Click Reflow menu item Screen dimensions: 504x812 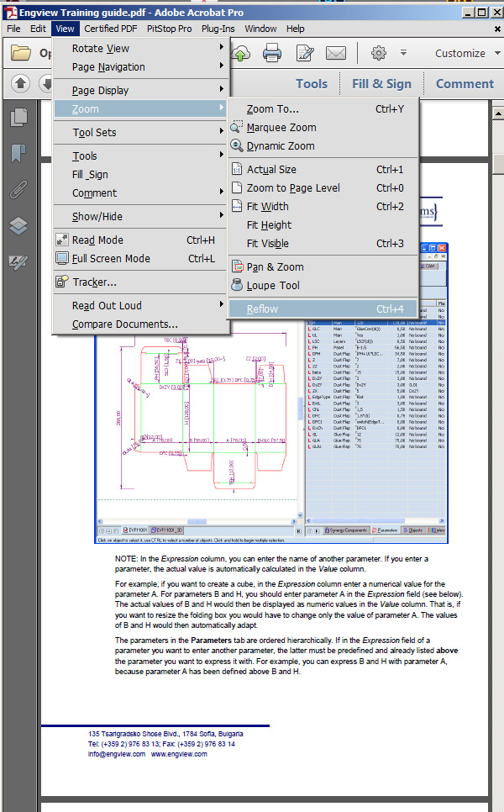click(x=323, y=309)
